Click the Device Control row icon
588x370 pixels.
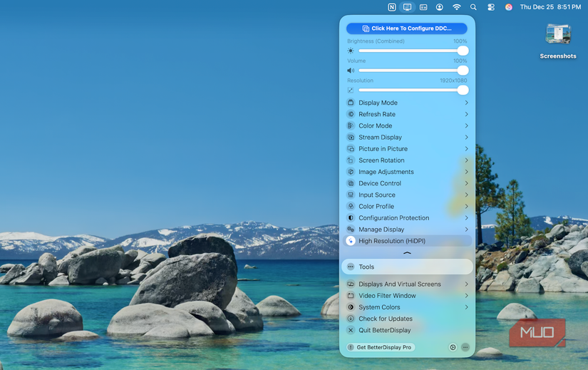tap(351, 183)
